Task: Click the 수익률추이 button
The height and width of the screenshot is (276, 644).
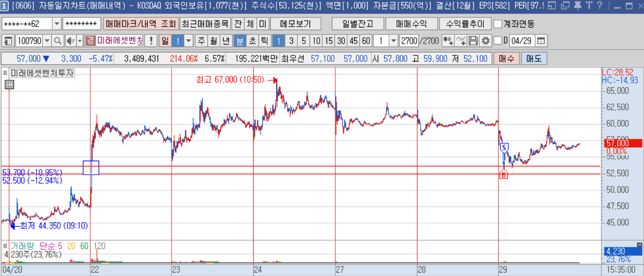Action: coord(465,24)
